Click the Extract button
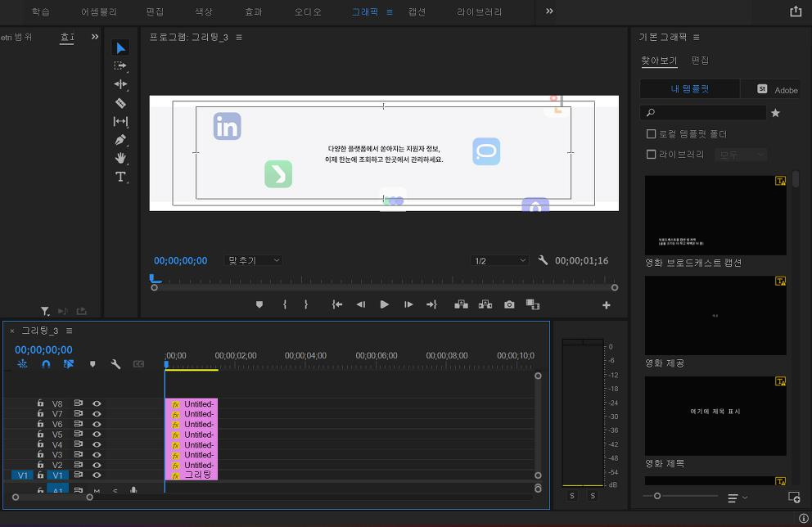The image size is (812, 527). point(485,304)
